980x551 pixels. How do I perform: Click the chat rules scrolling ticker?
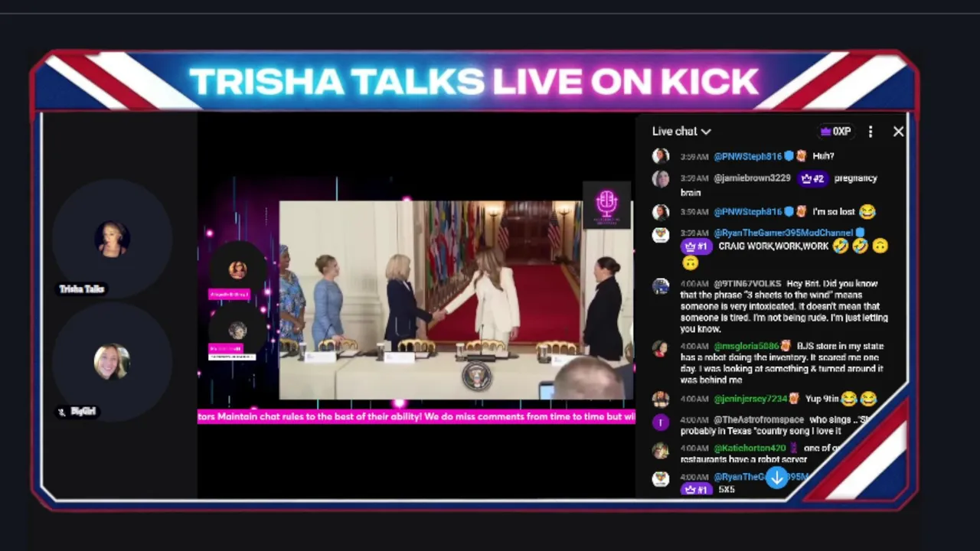click(x=416, y=417)
